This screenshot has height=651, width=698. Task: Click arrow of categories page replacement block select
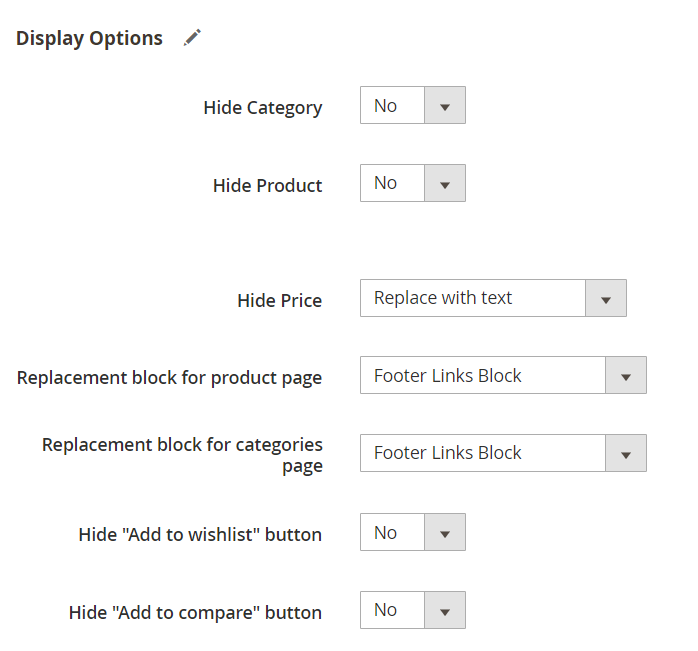626,454
